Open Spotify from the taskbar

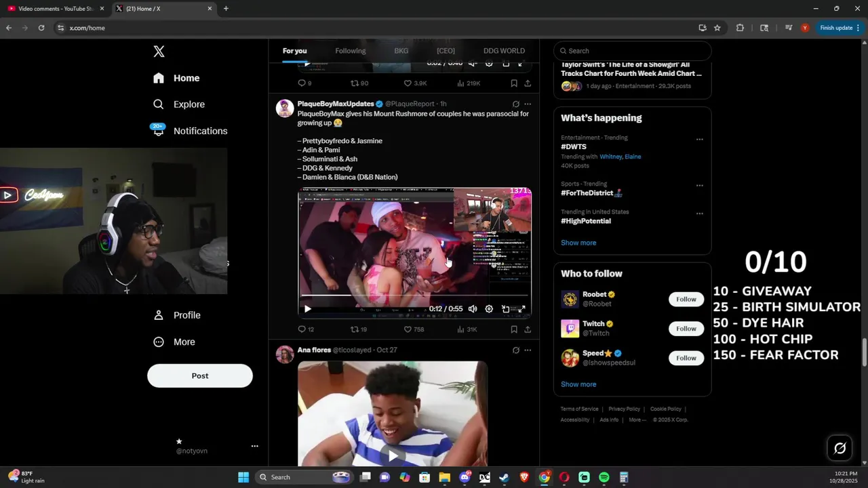[604, 477]
